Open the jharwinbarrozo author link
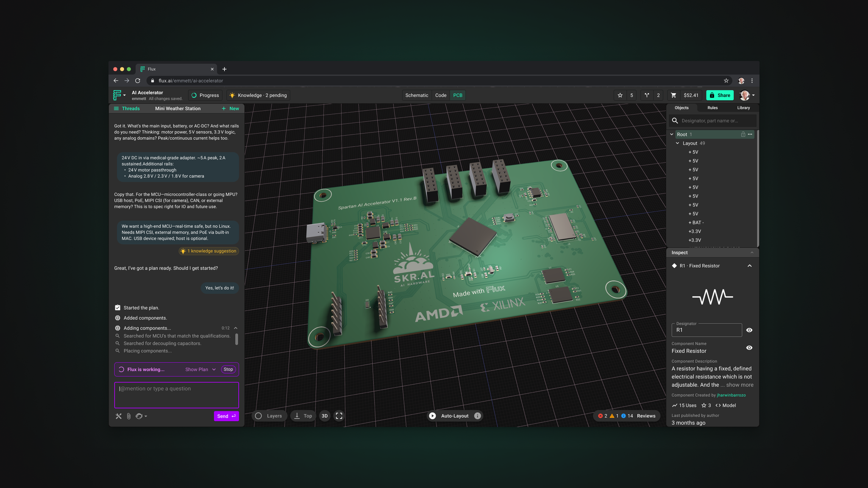This screenshot has width=868, height=488. (x=731, y=395)
